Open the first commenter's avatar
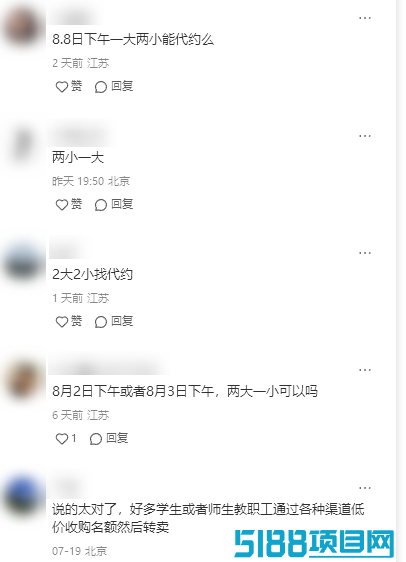This screenshot has width=406, height=562. click(x=22, y=27)
